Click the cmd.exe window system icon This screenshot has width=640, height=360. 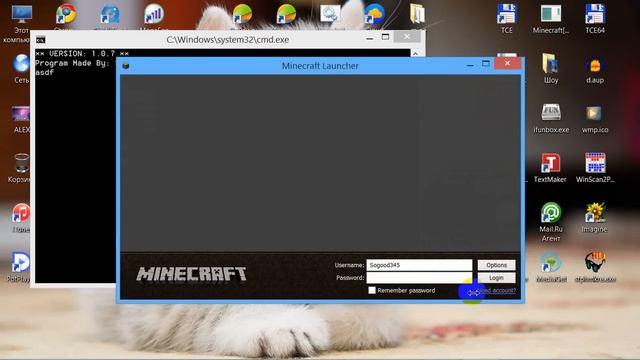pyautogui.click(x=40, y=40)
